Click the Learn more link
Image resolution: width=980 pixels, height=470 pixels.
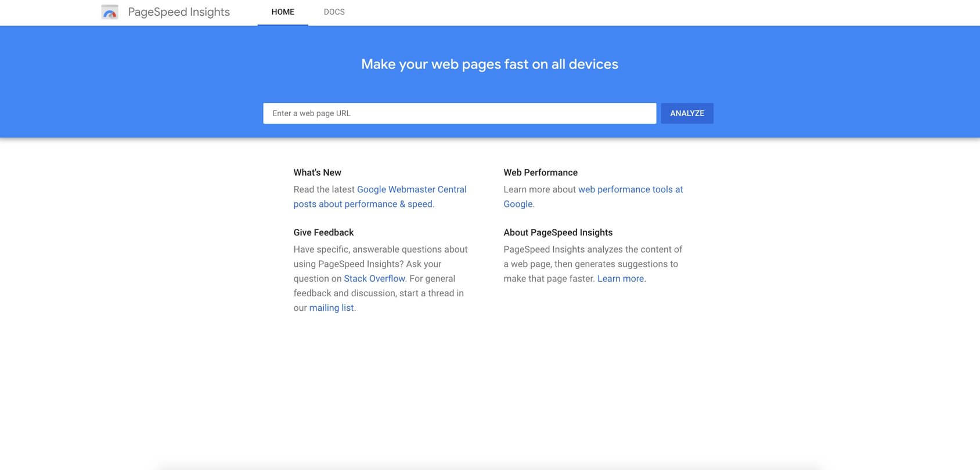coord(621,278)
